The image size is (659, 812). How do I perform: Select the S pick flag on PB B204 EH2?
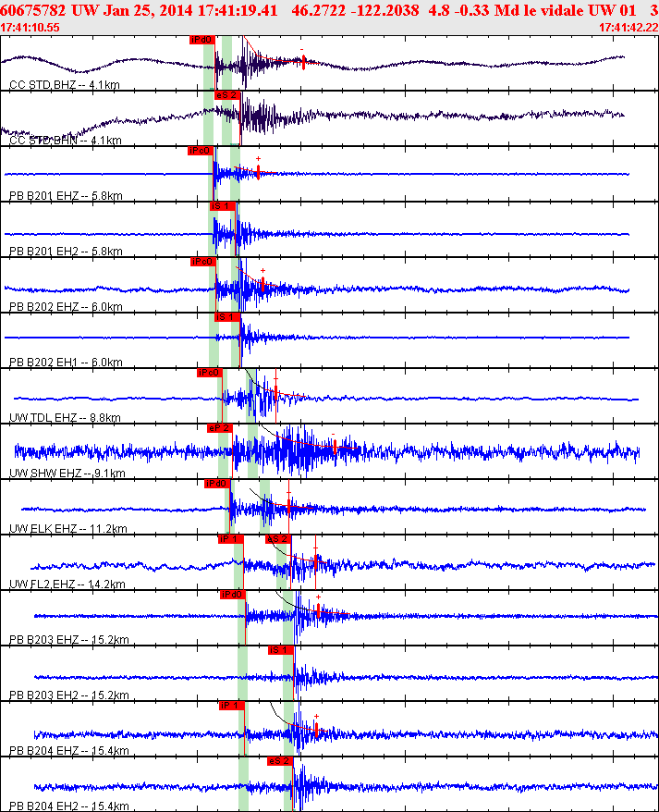pos(280,760)
